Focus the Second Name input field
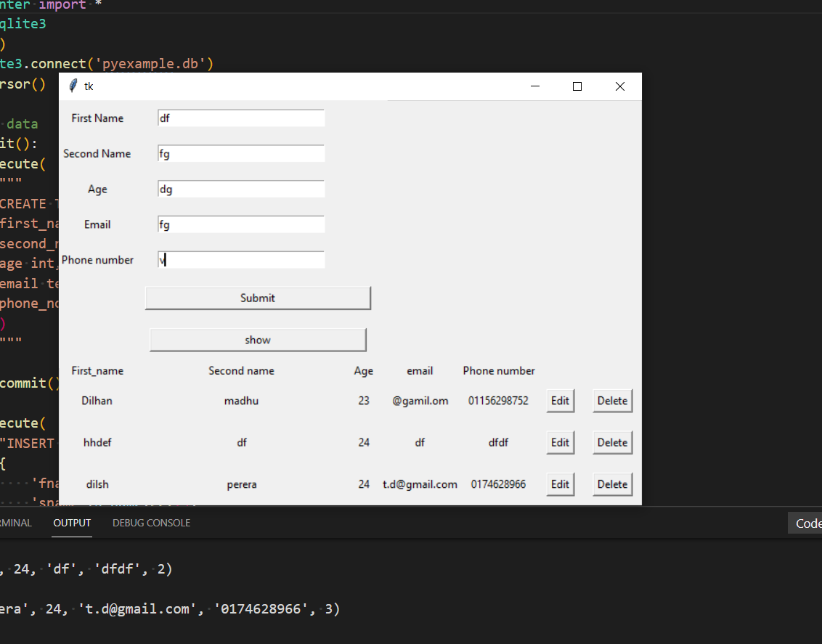 click(x=241, y=153)
